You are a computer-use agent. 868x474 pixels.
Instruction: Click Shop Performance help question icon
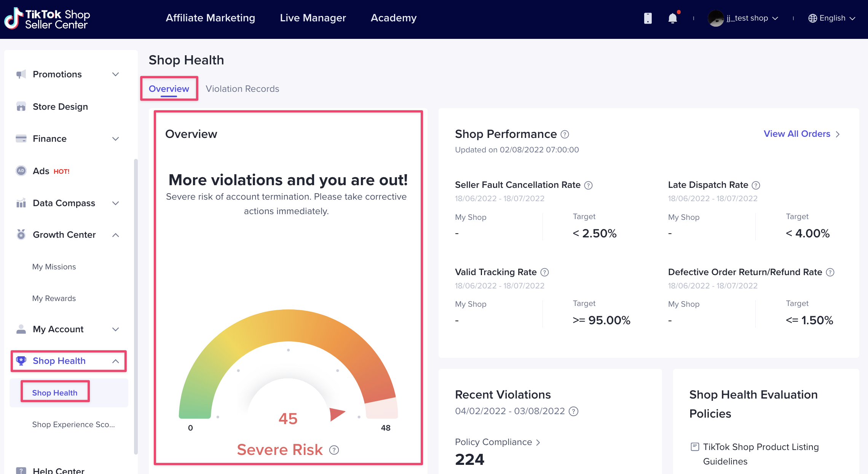pos(565,135)
